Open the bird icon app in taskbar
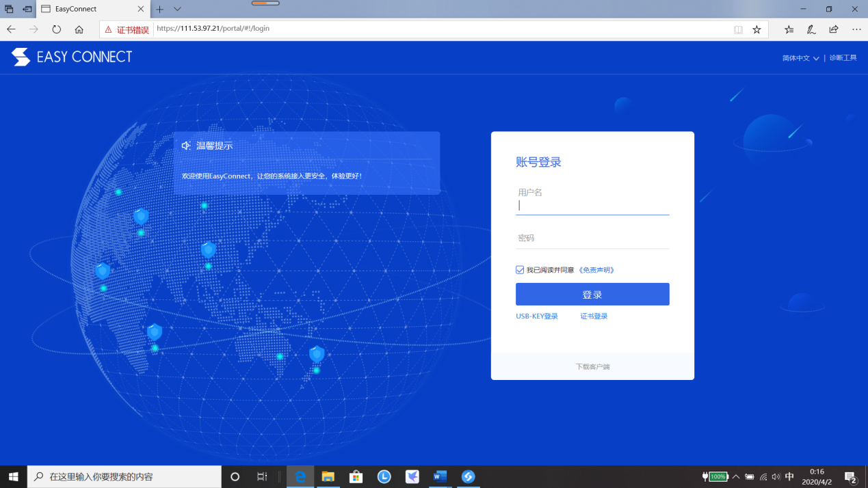Viewport: 868px width, 488px height. (412, 476)
